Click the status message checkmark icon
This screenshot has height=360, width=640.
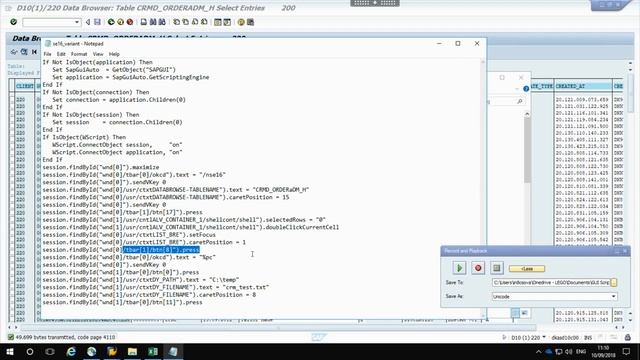pyautogui.click(x=11, y=337)
